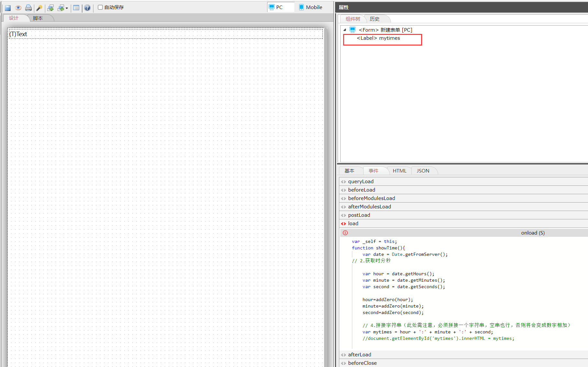This screenshot has width=588, height=367.
Task: Click the magic wand icon
Action: point(39,8)
